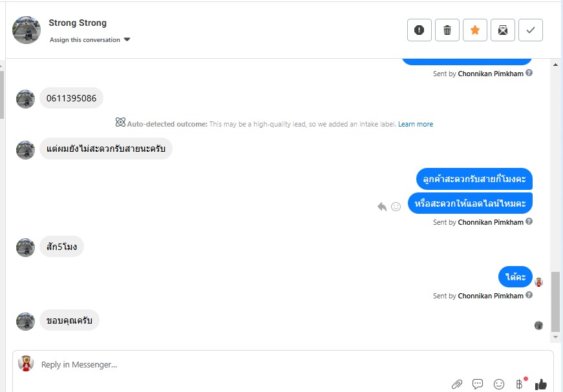React with emoji to LINE message
This screenshot has height=392, width=563.
(396, 207)
